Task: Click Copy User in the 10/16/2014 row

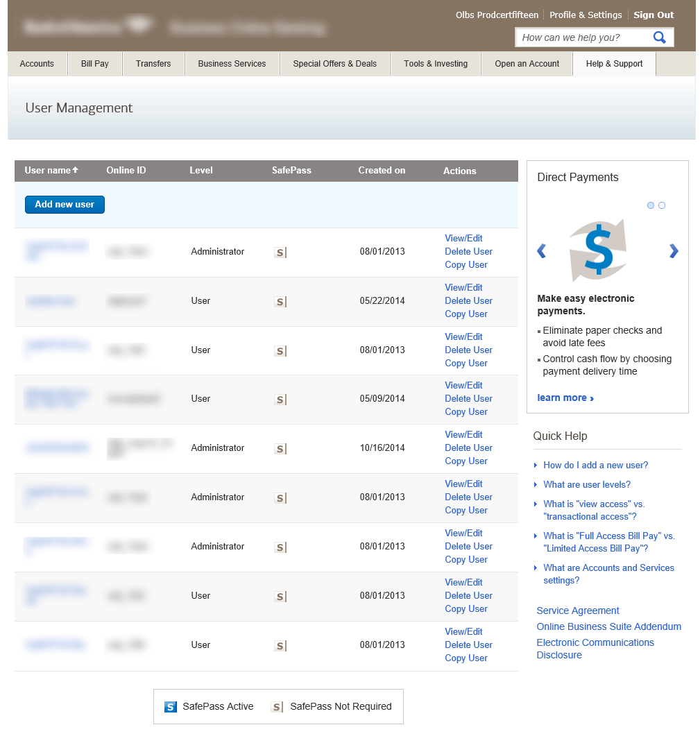Action: (466, 461)
